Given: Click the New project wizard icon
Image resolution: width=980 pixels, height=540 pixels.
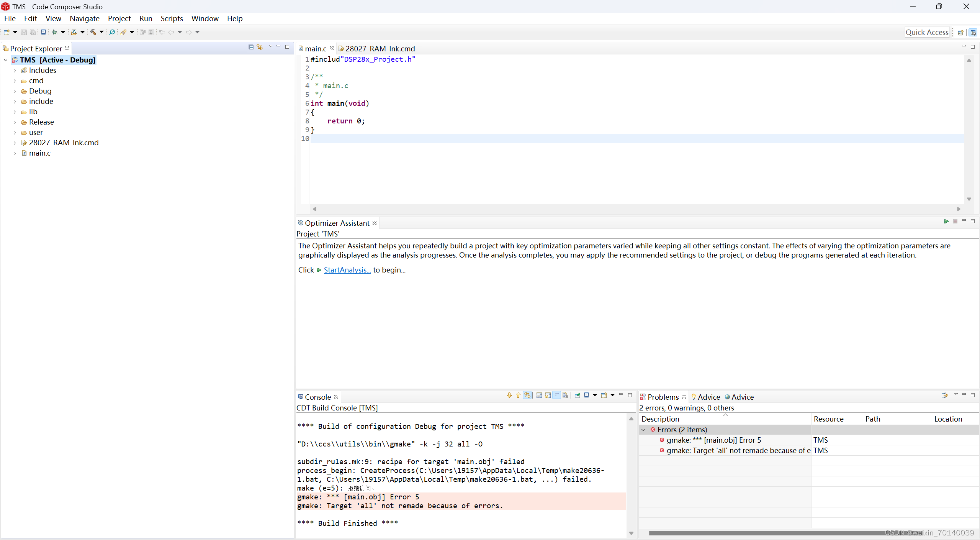Looking at the screenshot, I should tap(7, 32).
